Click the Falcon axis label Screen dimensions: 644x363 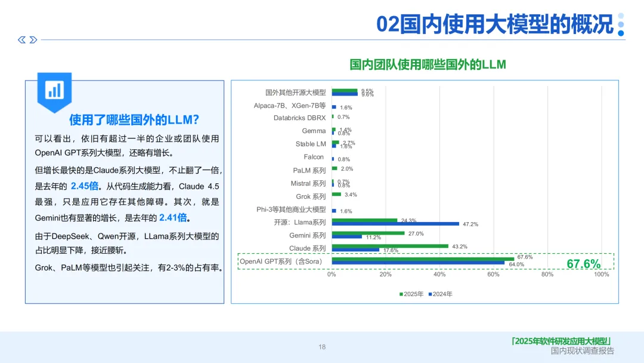pyautogui.click(x=314, y=157)
